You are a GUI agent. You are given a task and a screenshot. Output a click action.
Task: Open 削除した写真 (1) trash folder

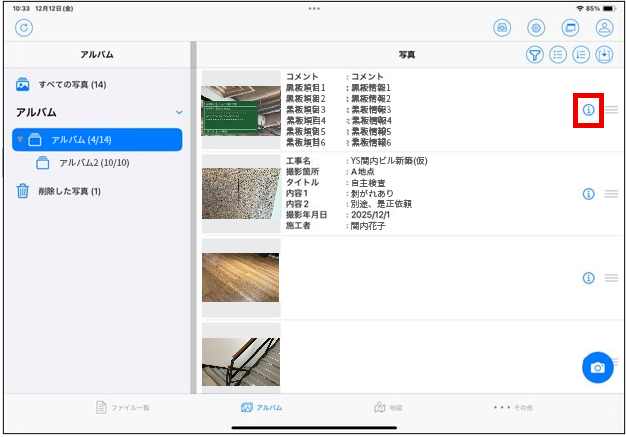[68, 191]
